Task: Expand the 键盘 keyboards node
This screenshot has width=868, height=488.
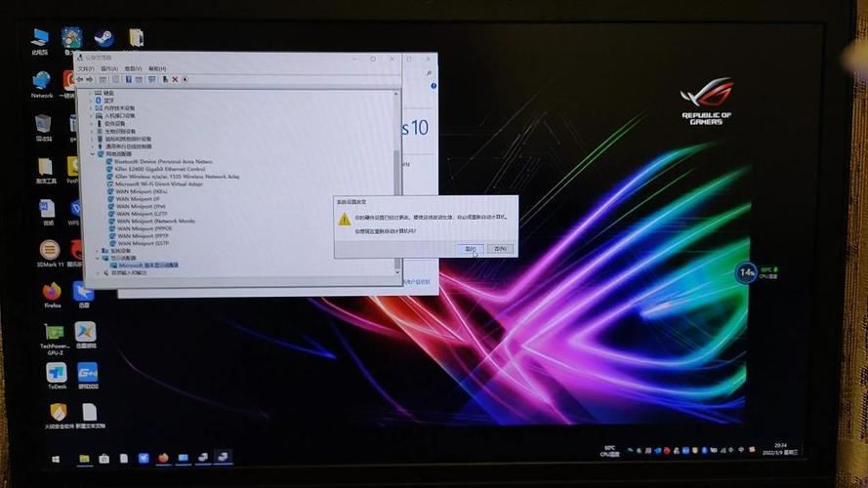Action: pos(92,93)
